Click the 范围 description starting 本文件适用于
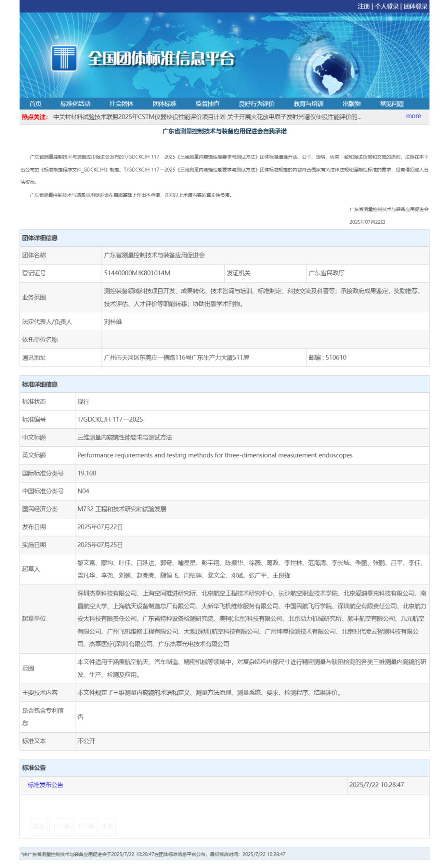Viewport: 444px width, 868px height. pos(252,668)
